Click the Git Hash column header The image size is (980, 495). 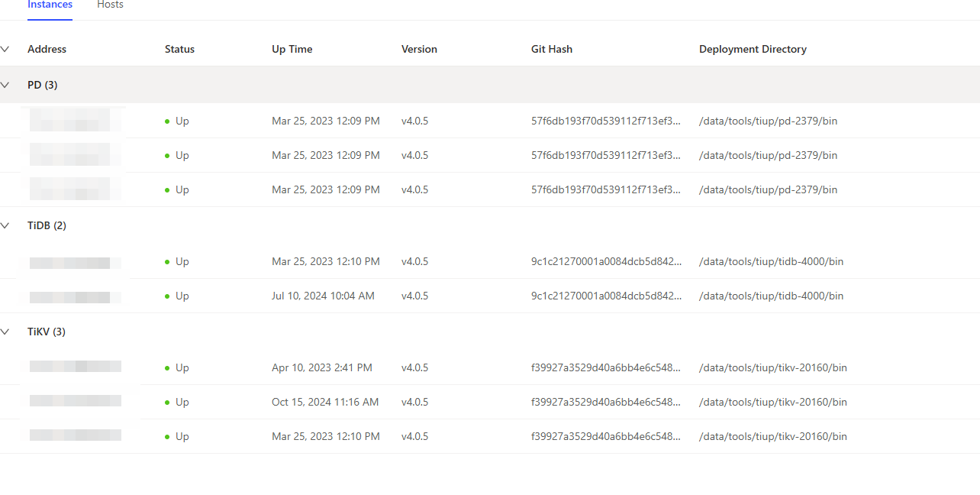[551, 49]
